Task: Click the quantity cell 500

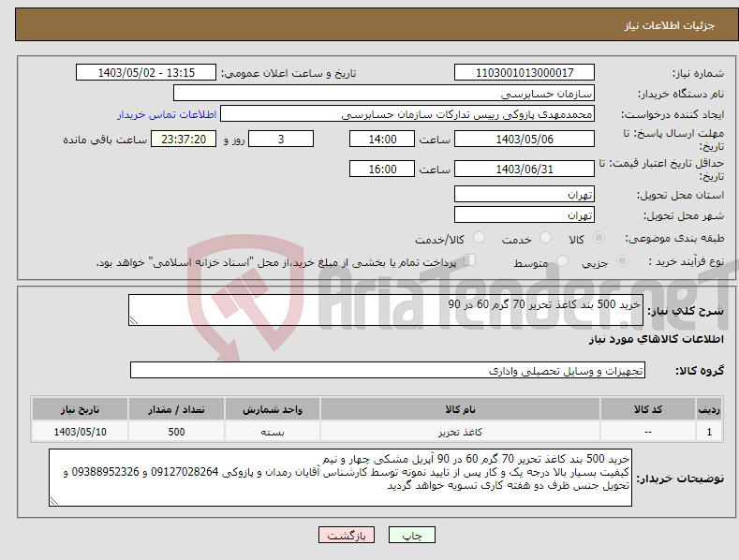Action: tap(176, 432)
